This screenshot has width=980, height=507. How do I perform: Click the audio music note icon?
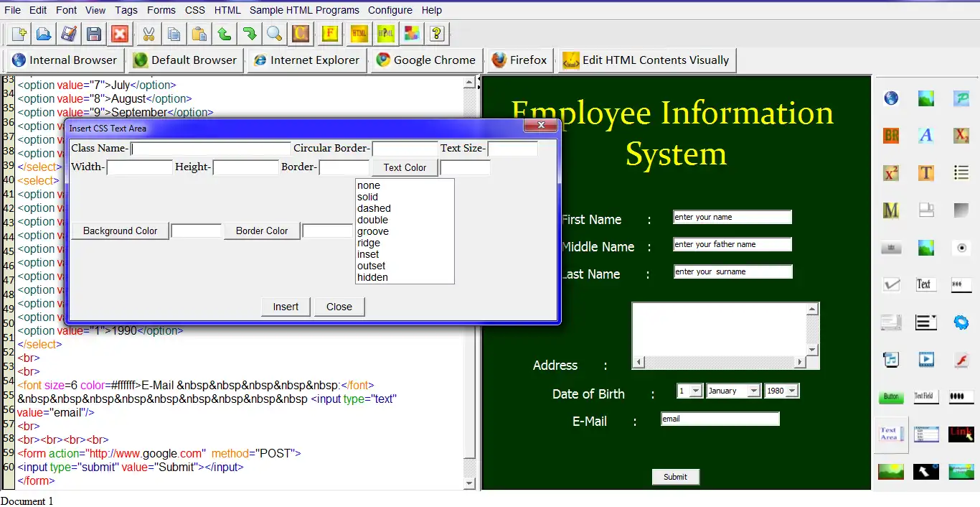point(891,359)
